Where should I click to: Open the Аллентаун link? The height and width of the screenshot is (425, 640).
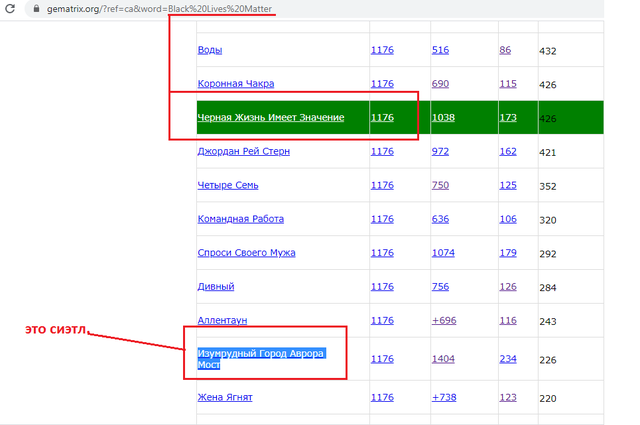click(x=222, y=320)
